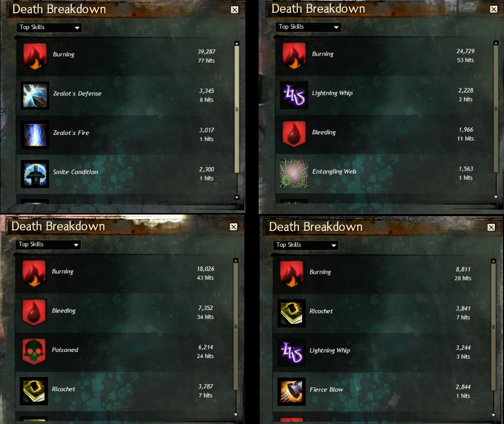Select the Fierce Blow hammer icon
Screen dimensions: 504x424
(291, 391)
